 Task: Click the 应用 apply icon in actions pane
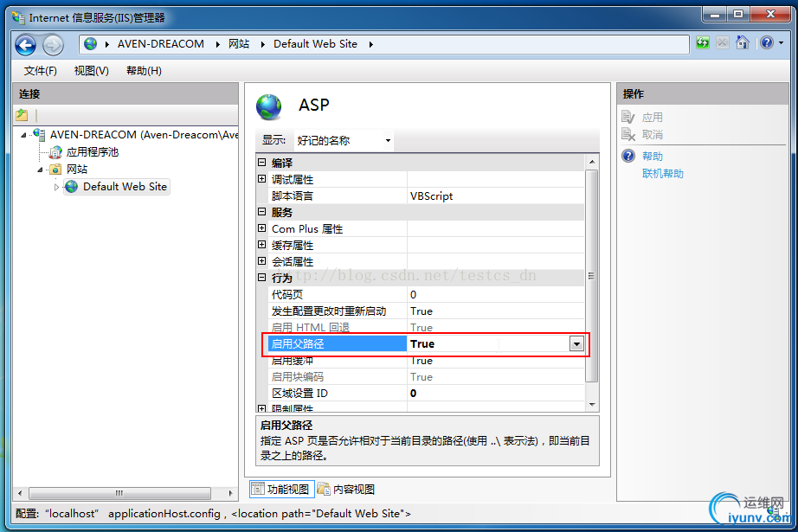628,117
